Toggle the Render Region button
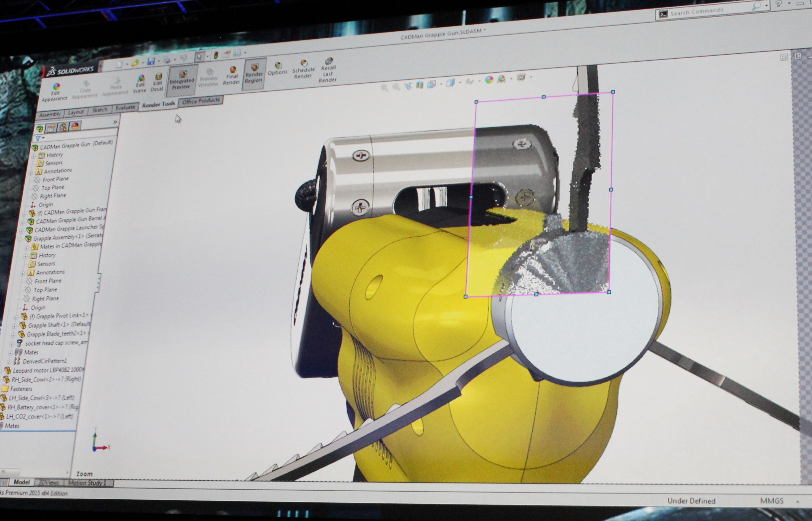Screen dimensions: 812x521 point(254,73)
